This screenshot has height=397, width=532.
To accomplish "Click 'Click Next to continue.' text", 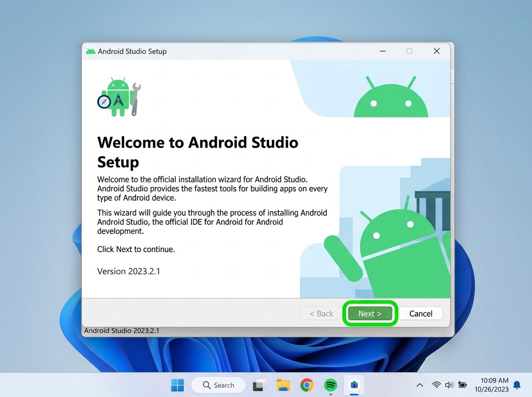I will pos(136,249).
